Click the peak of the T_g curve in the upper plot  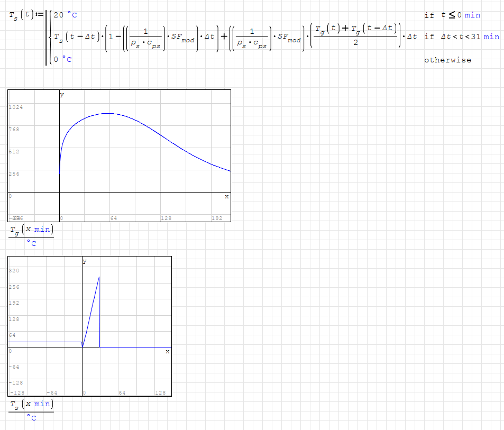click(108, 113)
